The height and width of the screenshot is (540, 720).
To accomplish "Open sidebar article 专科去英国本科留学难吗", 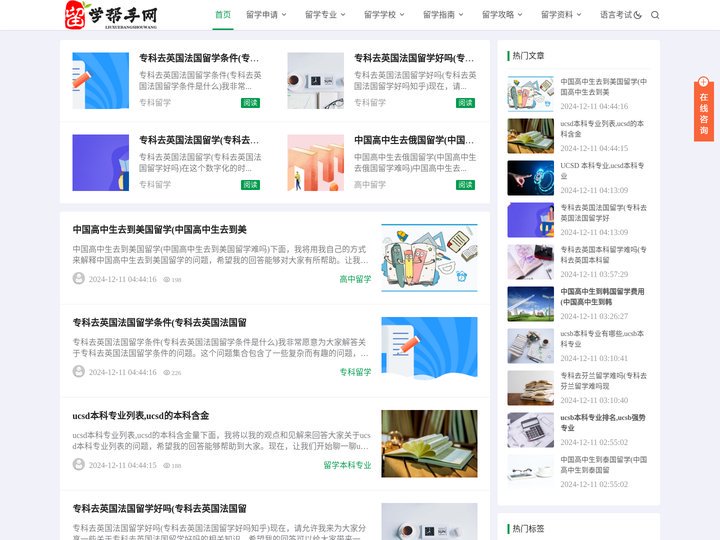I will click(603, 255).
